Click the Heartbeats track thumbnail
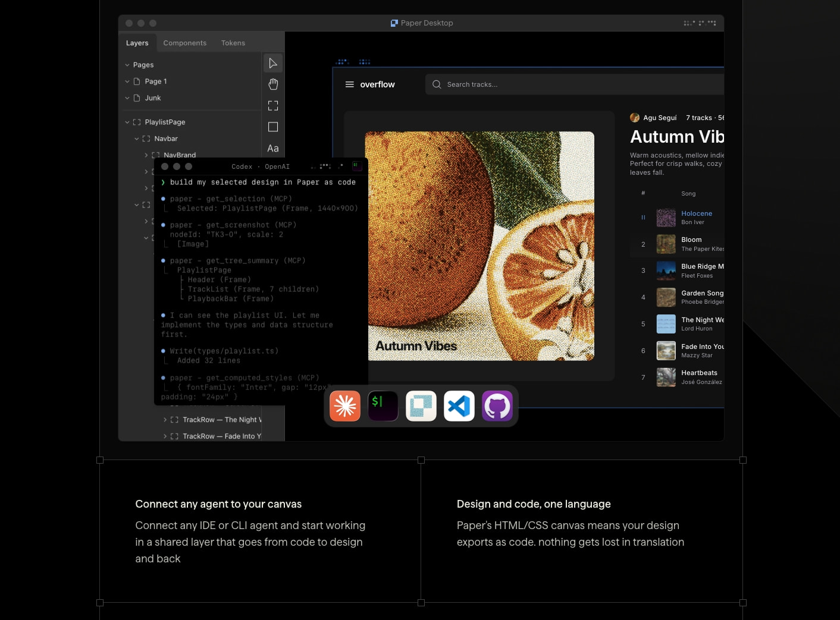The image size is (840, 620). (666, 377)
